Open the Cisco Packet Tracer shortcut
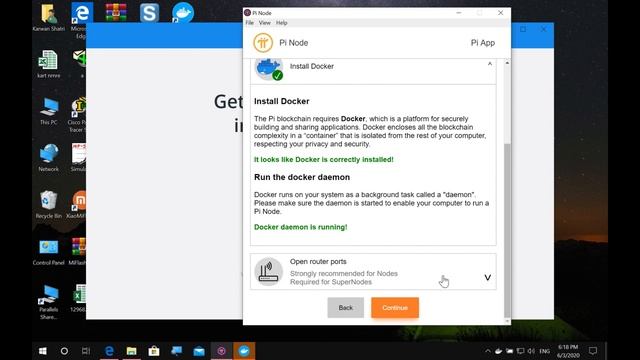 [78, 115]
